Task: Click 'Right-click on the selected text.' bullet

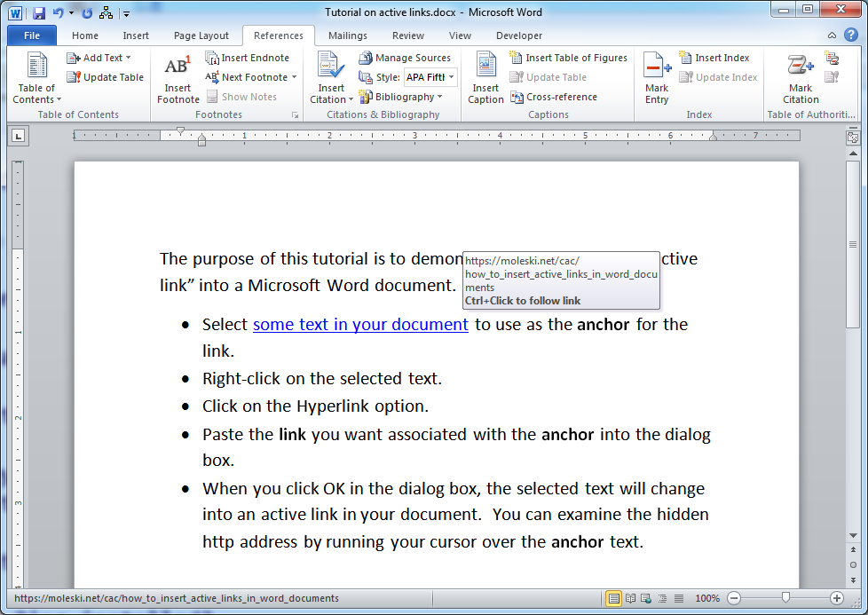Action: coord(322,379)
